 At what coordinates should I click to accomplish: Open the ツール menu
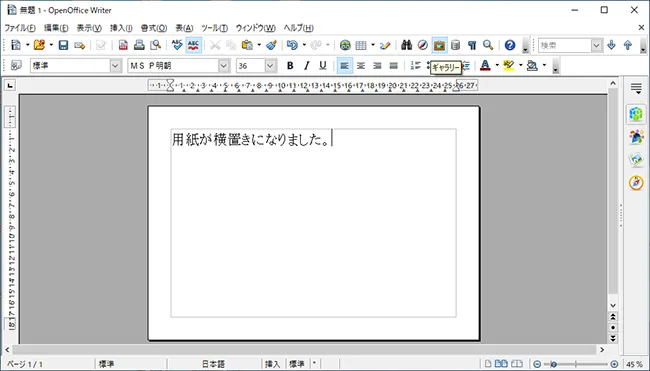click(214, 28)
